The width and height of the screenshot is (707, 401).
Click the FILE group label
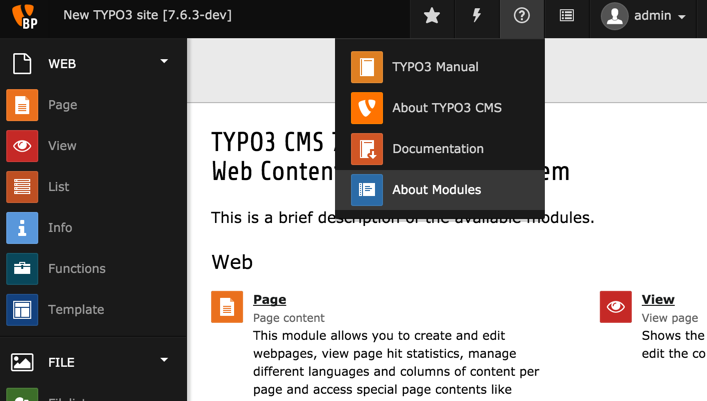tap(61, 363)
